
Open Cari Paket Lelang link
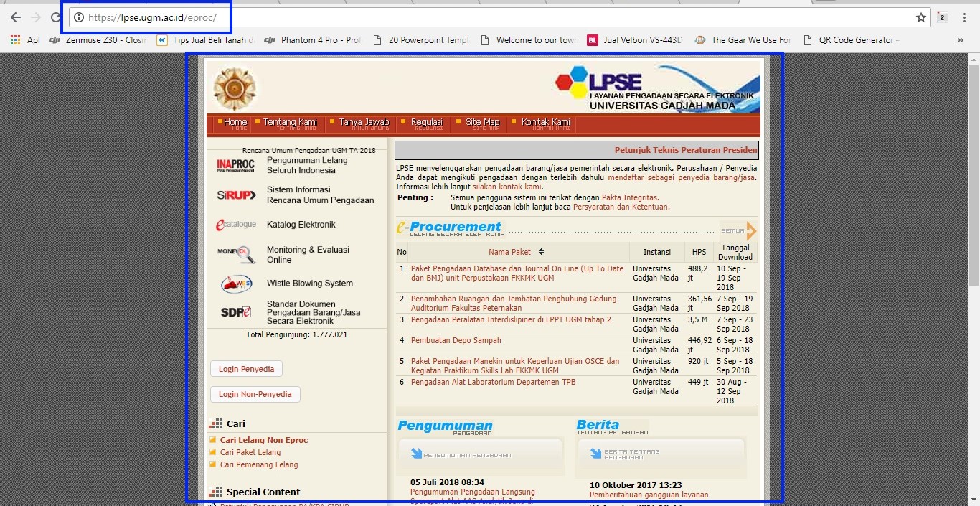[250, 452]
